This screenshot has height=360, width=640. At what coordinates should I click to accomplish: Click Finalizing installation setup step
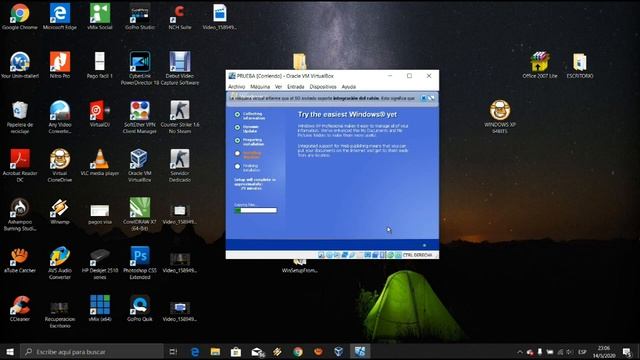click(247, 168)
